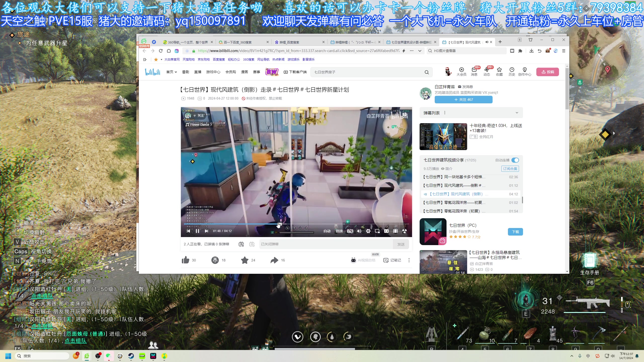Click 订阅合集 subscribe collection button
The width and height of the screenshot is (644, 362).
coord(510,169)
